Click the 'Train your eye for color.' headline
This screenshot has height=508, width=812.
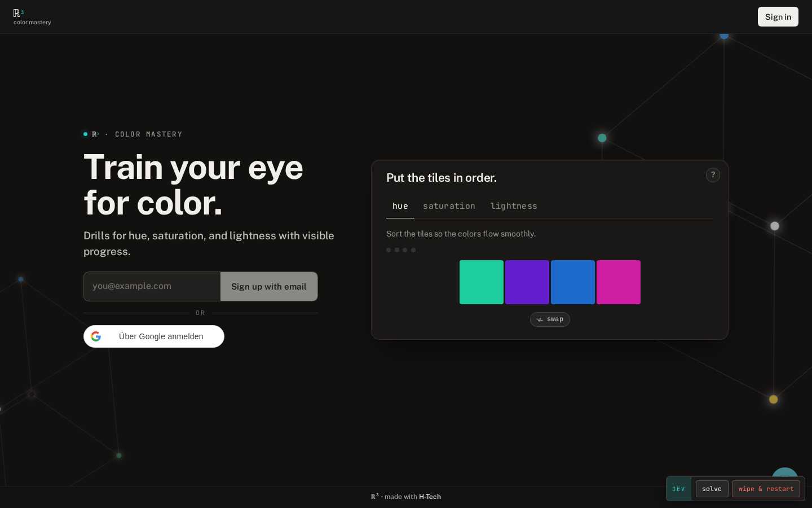pos(193,185)
